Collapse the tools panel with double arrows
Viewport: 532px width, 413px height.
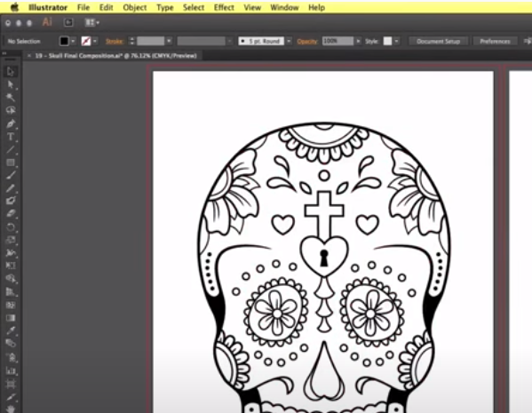[4, 53]
